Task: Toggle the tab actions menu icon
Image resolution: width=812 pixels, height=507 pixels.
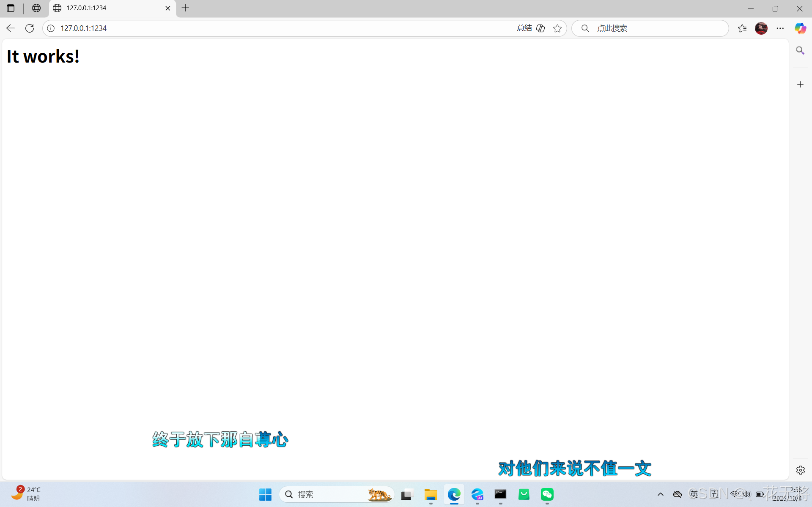Action: [x=11, y=8]
